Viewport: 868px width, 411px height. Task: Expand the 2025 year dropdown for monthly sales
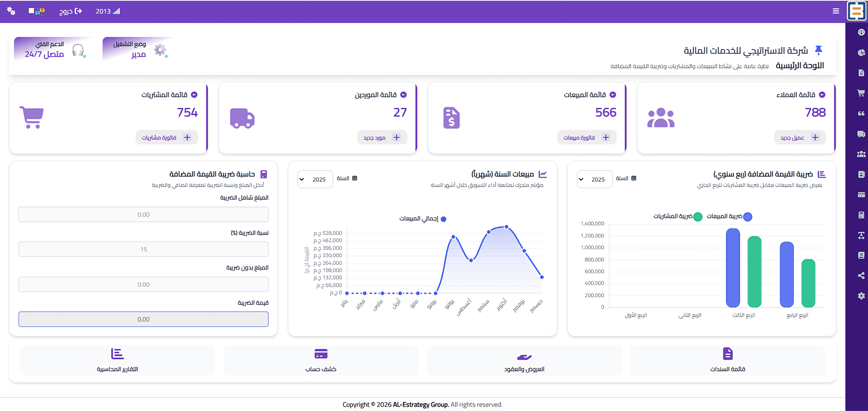(315, 179)
